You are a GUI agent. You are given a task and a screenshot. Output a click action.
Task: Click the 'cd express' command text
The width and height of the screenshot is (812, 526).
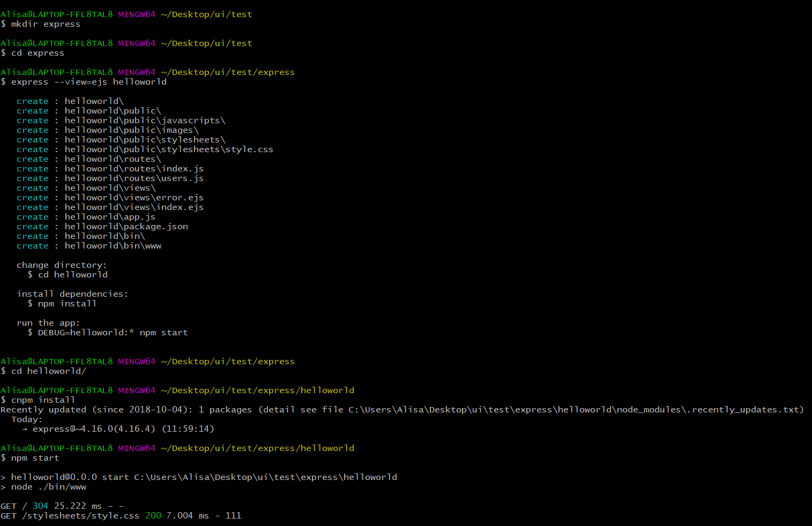pos(38,53)
